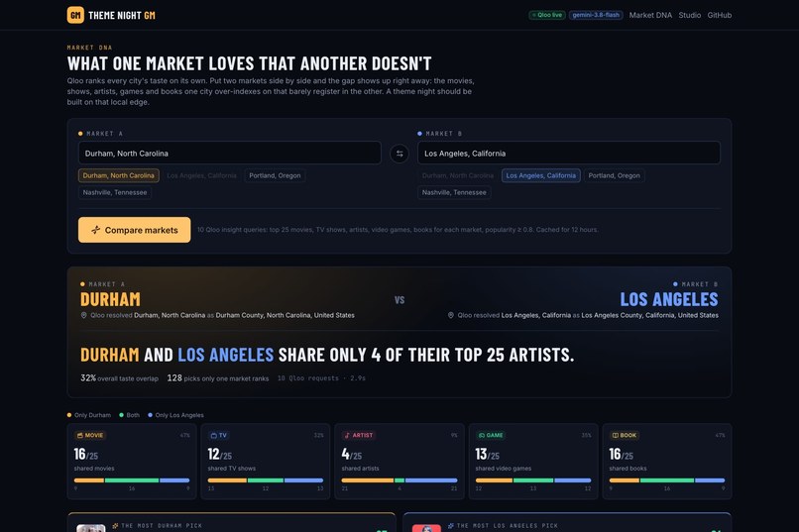Click the VS label between markets
Viewport: 799px width, 532px height.
coord(399,300)
